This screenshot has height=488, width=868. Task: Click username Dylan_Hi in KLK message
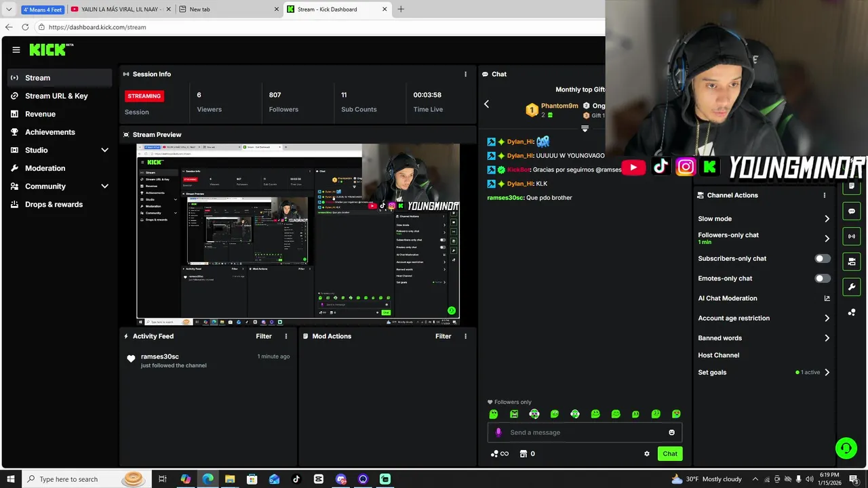[x=519, y=184]
